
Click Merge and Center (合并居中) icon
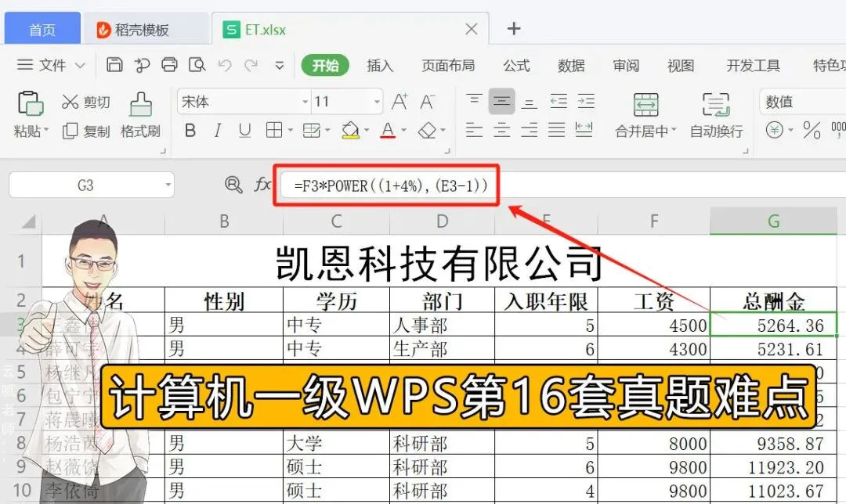pos(645,105)
